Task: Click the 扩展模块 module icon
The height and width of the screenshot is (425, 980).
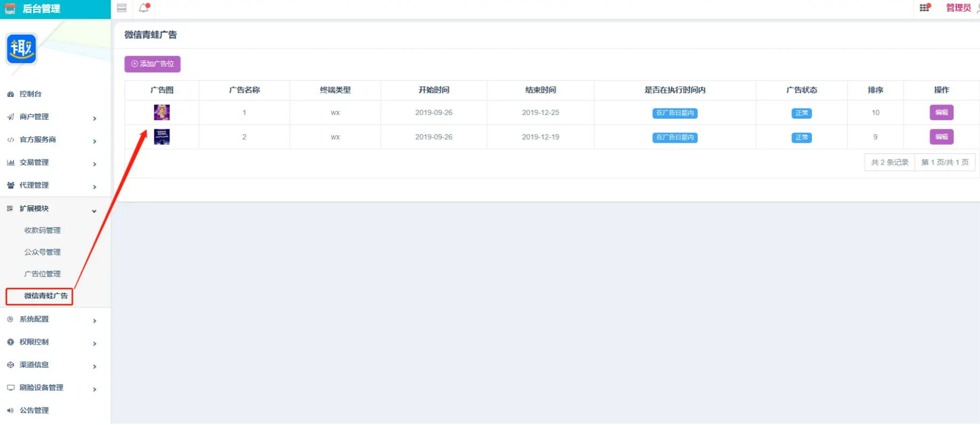Action: (10, 208)
